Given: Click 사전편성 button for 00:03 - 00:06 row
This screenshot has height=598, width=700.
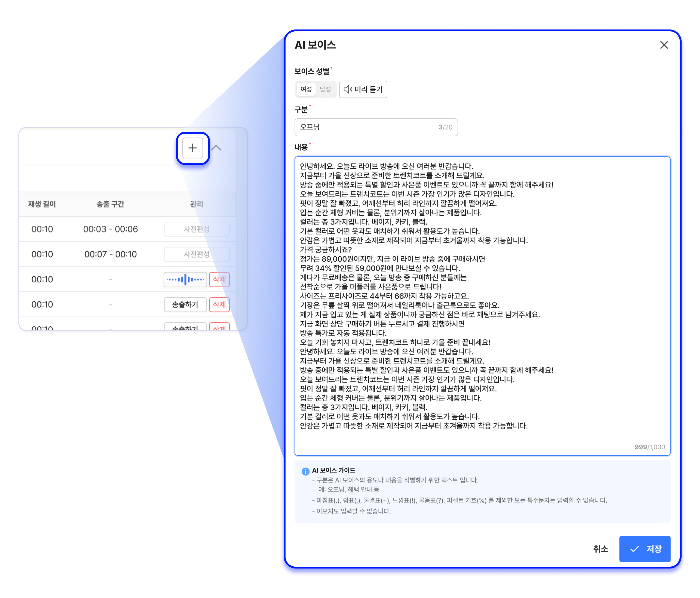Looking at the screenshot, I should point(197,229).
